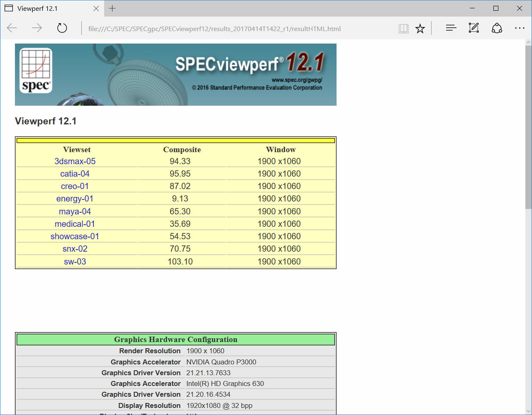
Task: Click the forward navigation arrow
Action: click(x=37, y=28)
